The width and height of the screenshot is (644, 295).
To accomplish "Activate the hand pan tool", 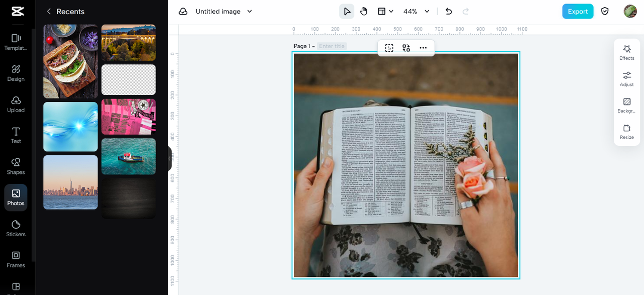I will 364,12.
